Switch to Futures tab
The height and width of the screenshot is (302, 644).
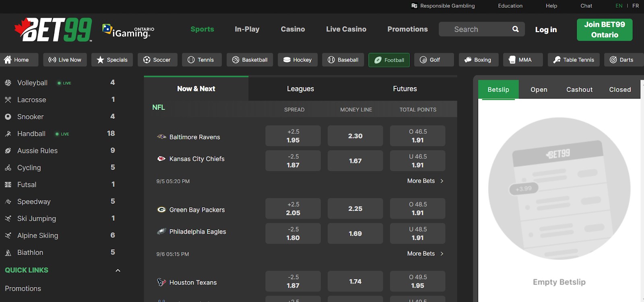coord(405,89)
